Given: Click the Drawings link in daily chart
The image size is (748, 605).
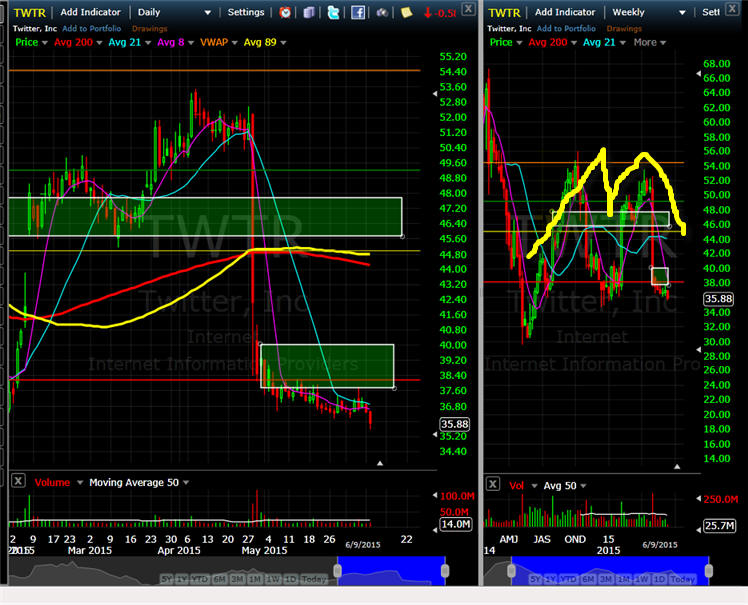Looking at the screenshot, I should point(150,28).
